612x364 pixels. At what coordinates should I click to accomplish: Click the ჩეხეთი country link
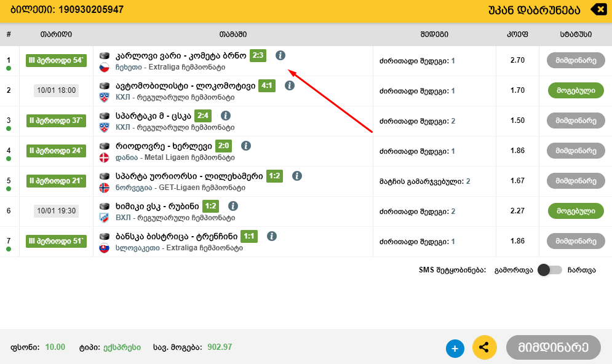129,67
